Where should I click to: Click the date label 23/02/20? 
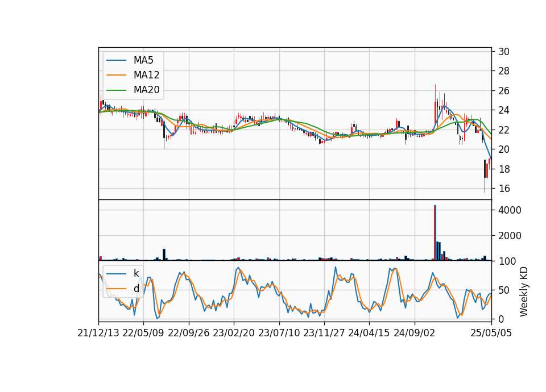pyautogui.click(x=234, y=333)
